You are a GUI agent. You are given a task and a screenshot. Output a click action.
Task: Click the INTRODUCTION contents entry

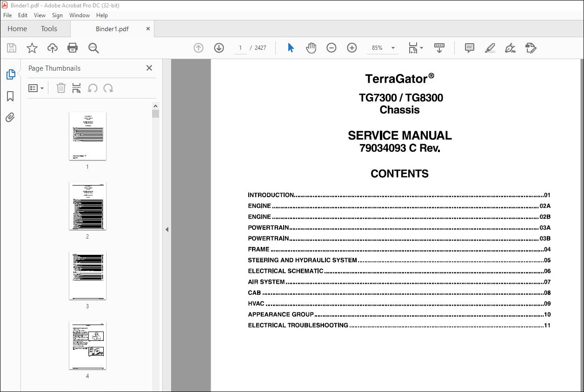point(399,195)
